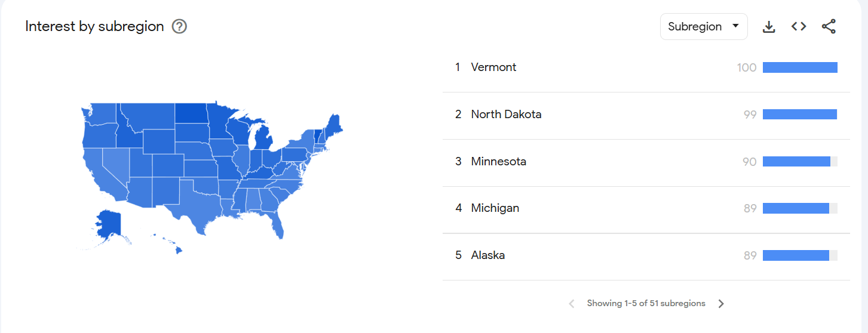
Task: Select Vermont in the ranking list
Action: pyautogui.click(x=493, y=67)
